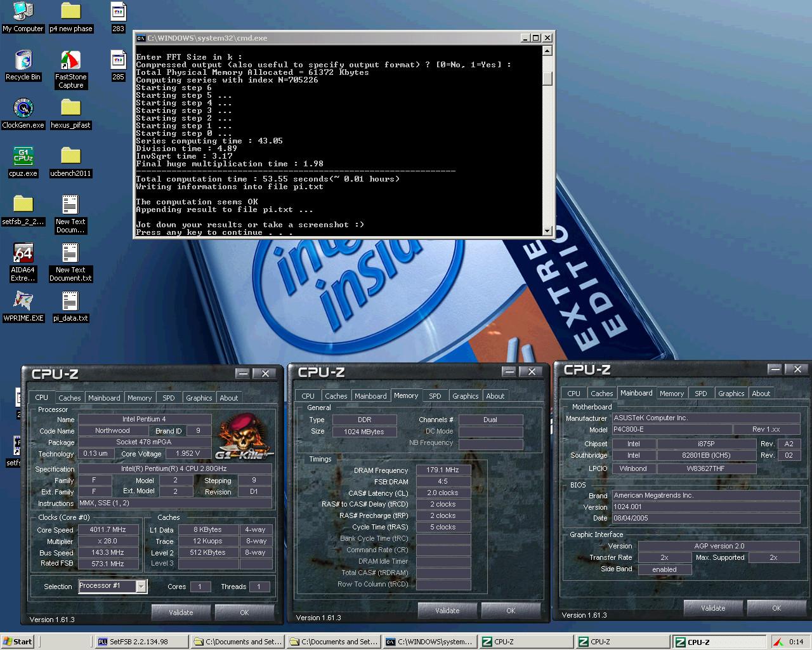Minimize the cmd.exe window
Screen dimensions: 812x650
525,38
